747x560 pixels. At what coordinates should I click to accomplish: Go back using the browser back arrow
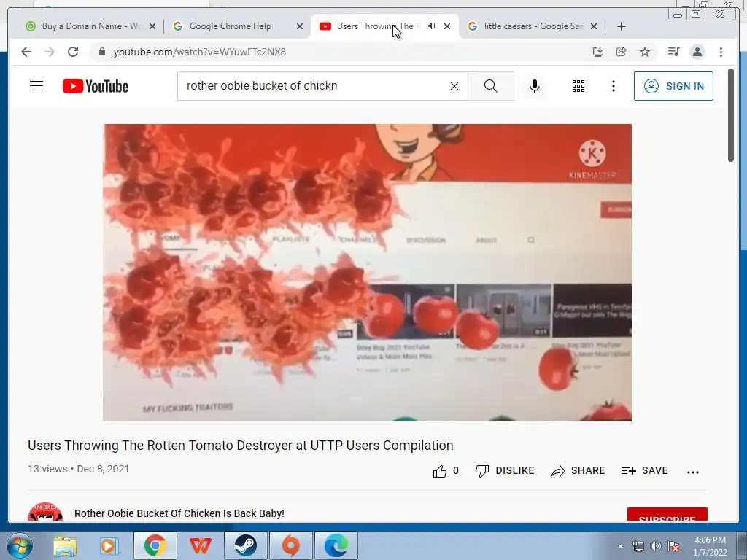(26, 52)
